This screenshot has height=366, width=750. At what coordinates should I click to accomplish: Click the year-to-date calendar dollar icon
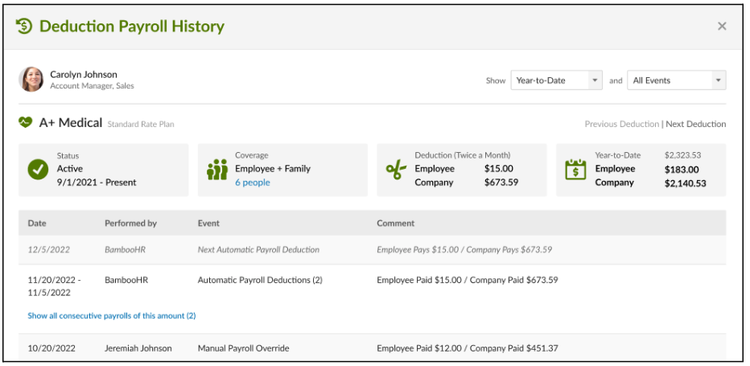point(575,169)
